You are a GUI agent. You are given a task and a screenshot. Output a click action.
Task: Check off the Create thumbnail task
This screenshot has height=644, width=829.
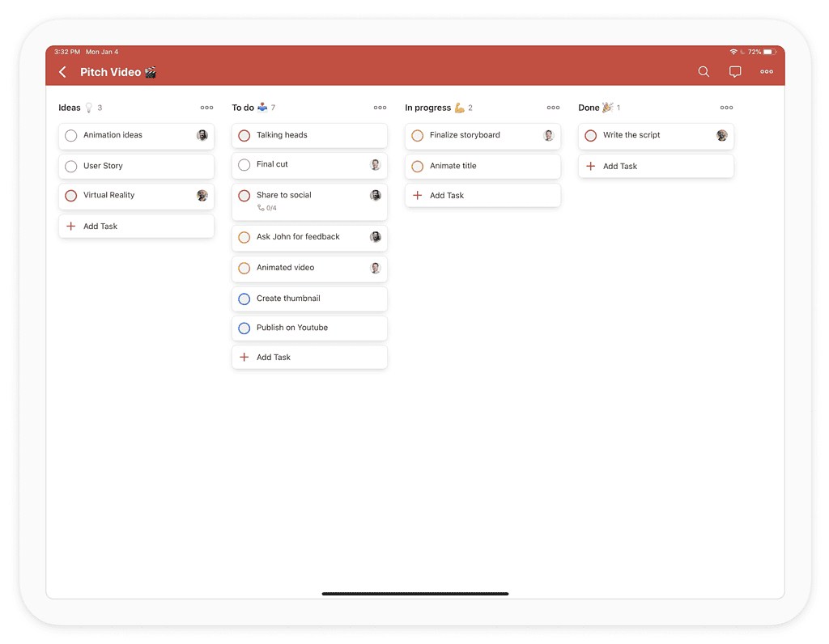[244, 299]
